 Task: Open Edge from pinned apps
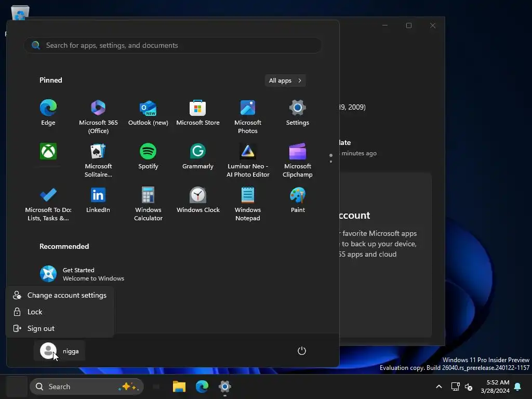click(x=48, y=113)
